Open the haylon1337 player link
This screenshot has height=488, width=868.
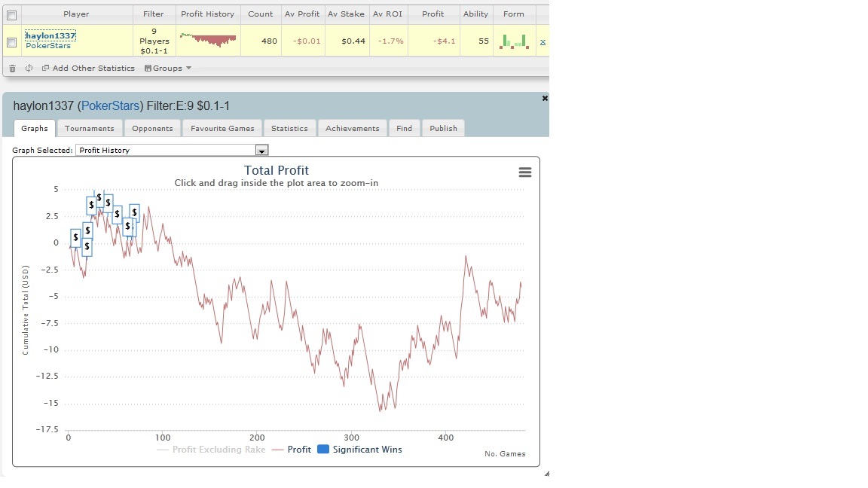pos(50,35)
